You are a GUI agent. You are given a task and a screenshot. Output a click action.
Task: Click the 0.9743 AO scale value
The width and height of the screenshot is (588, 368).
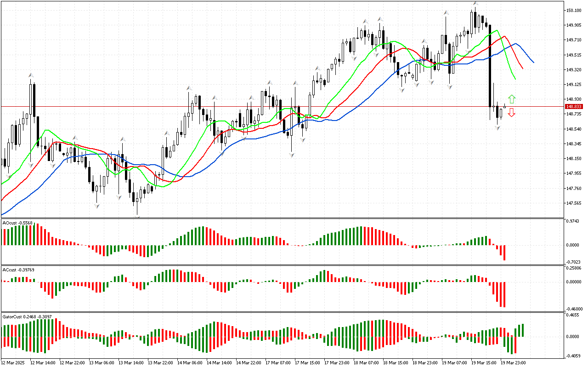tap(572, 222)
